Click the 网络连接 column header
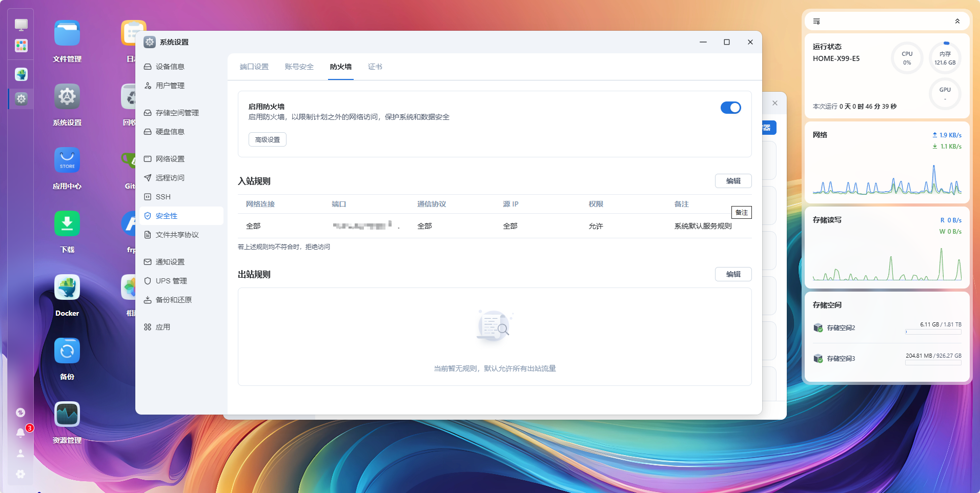The height and width of the screenshot is (493, 980). pos(260,204)
